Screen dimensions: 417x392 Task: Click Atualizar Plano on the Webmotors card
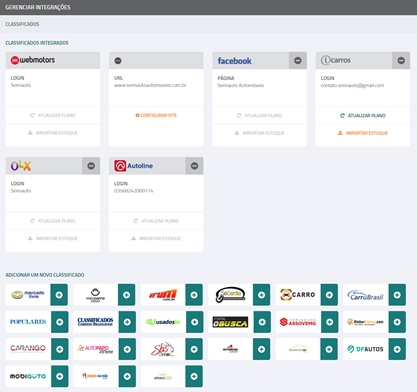coord(53,115)
